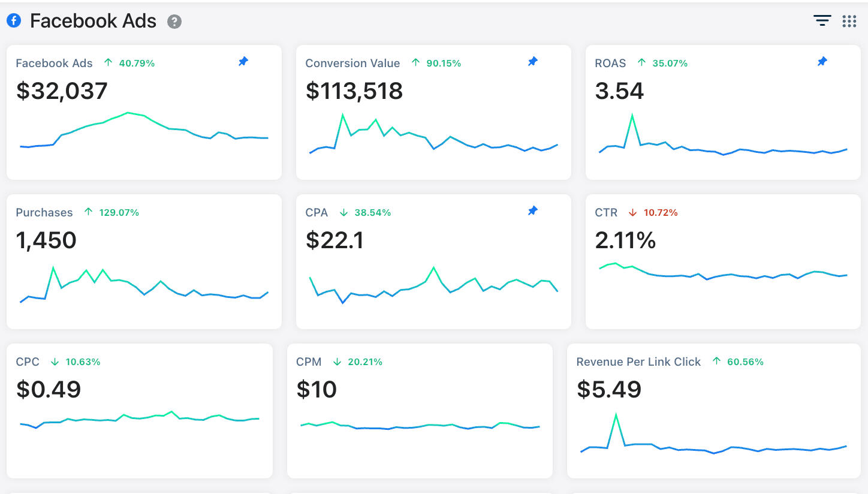Viewport: 868px width, 494px height.
Task: Click the Facebook logo icon
Action: pyautogui.click(x=13, y=21)
